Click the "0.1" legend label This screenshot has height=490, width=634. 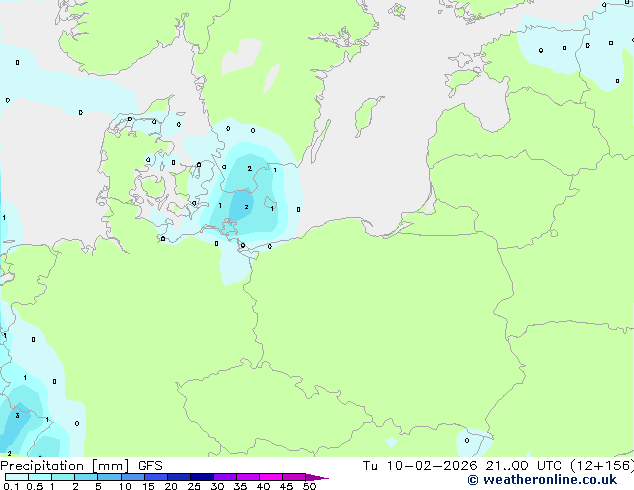(11, 486)
